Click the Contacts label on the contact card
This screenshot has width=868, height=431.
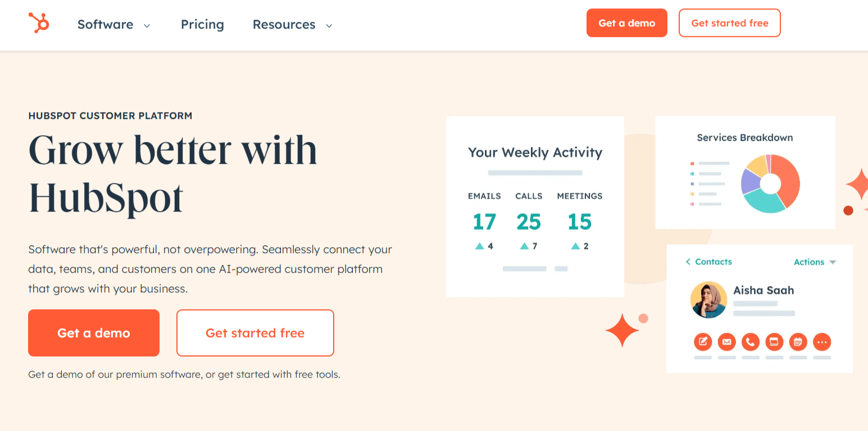click(x=714, y=262)
